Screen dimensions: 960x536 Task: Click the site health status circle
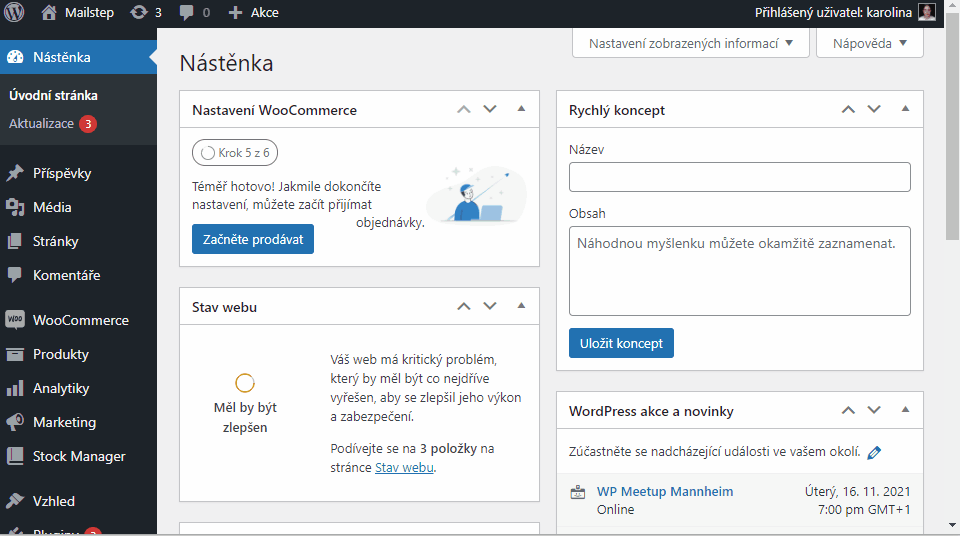click(x=245, y=383)
